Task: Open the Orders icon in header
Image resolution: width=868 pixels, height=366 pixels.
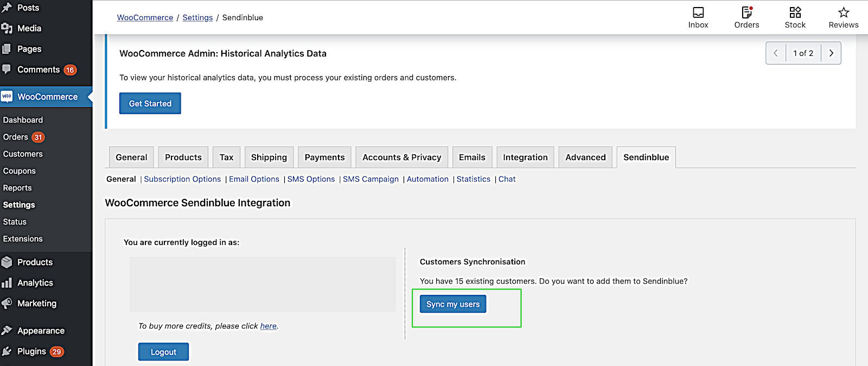Action: [x=747, y=12]
